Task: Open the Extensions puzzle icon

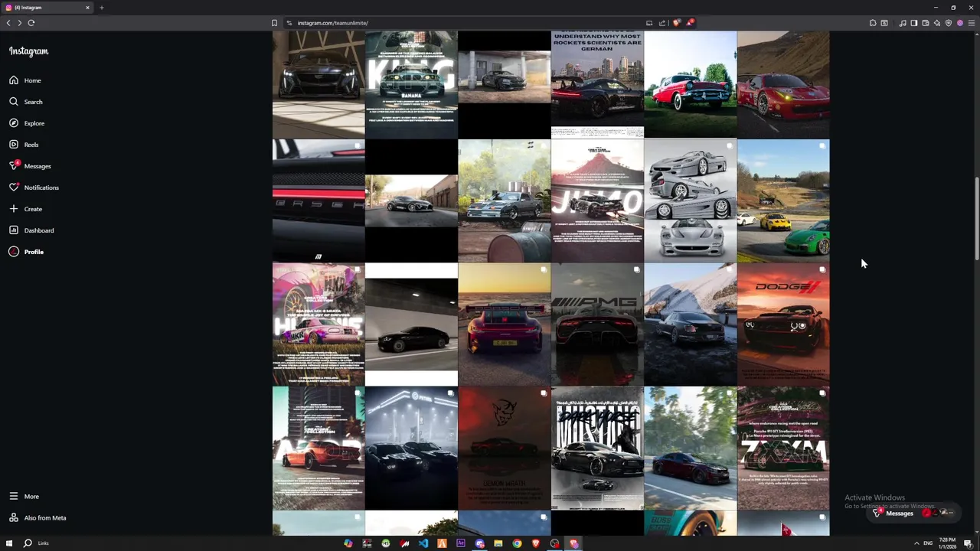Action: tap(873, 23)
